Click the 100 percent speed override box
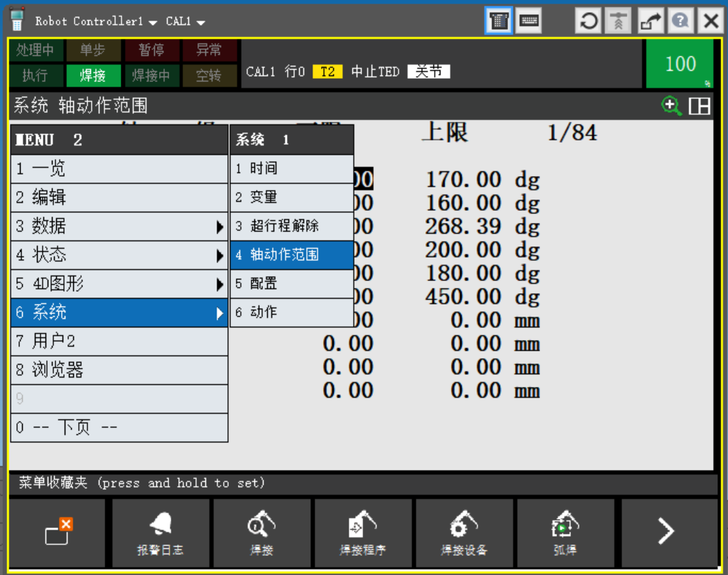 click(679, 64)
